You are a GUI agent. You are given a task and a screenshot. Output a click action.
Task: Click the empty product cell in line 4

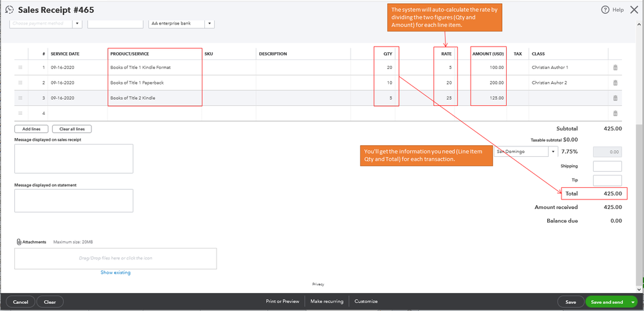155,114
